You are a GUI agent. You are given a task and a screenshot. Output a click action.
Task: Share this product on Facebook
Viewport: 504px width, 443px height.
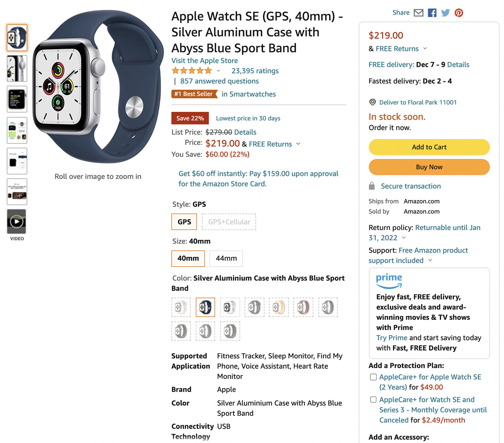pos(432,13)
